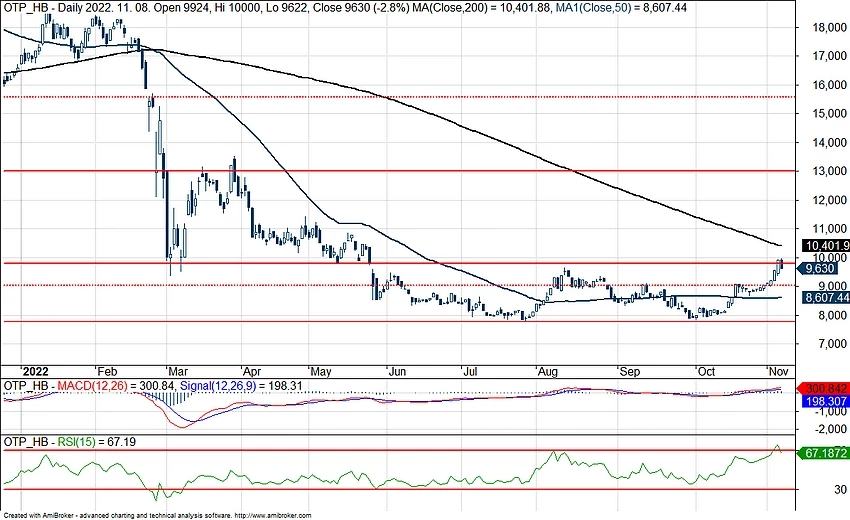Click the -2,000 MACD axis label
850x520 pixels.
point(830,429)
